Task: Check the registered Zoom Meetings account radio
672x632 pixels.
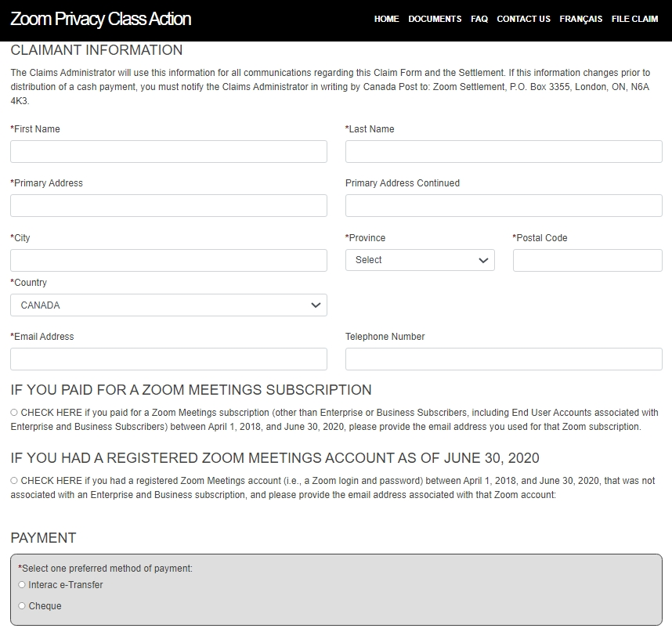Action: point(14,480)
